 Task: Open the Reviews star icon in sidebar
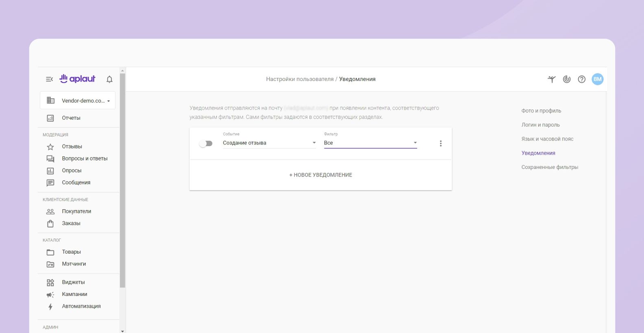[x=50, y=147]
